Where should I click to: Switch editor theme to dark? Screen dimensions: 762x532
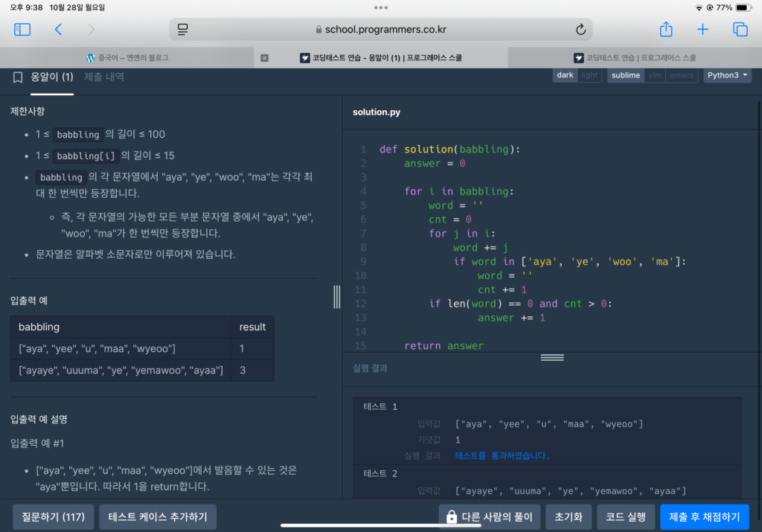click(565, 75)
